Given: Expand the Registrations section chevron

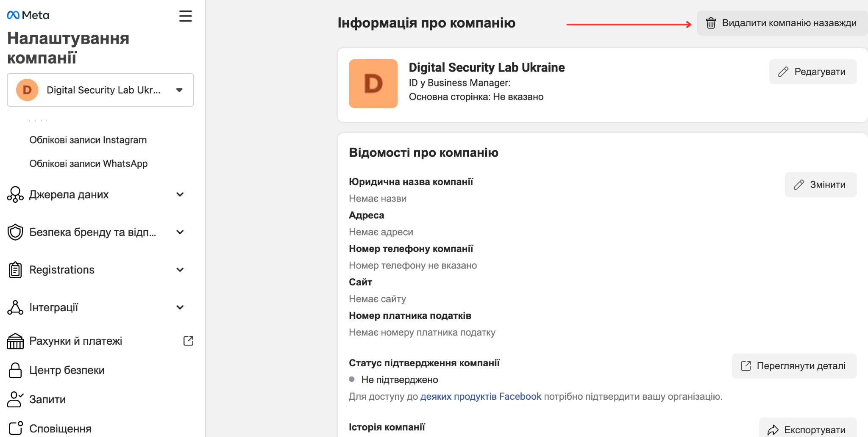Looking at the screenshot, I should (x=180, y=270).
